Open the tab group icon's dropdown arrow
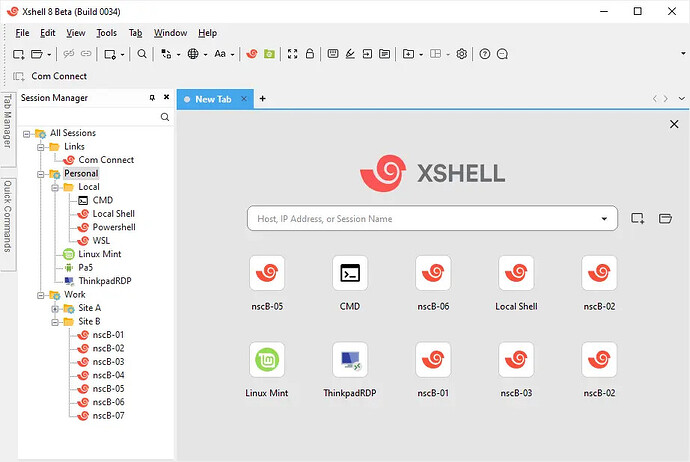This screenshot has width=690, height=462. (x=421, y=55)
